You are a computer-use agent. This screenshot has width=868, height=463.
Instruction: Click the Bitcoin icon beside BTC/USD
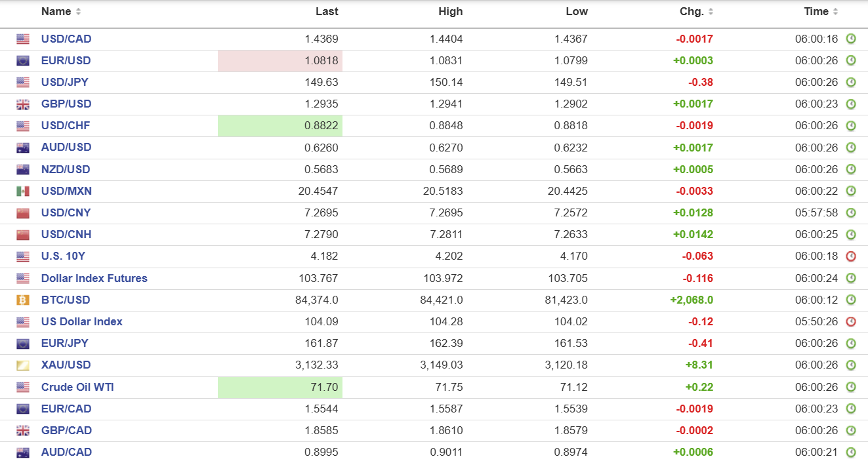23,300
